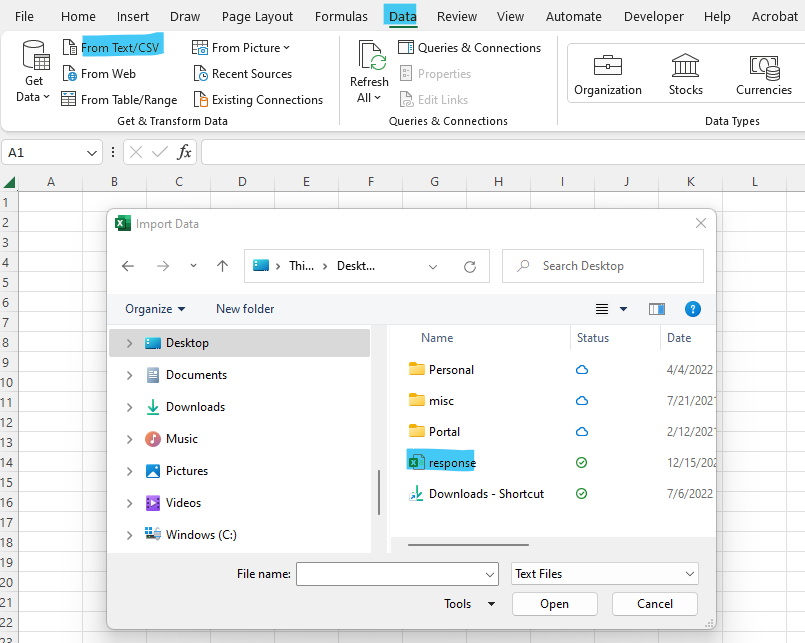Click the up arrow navigation button
Screen dimensions: 805x643
(x=222, y=267)
